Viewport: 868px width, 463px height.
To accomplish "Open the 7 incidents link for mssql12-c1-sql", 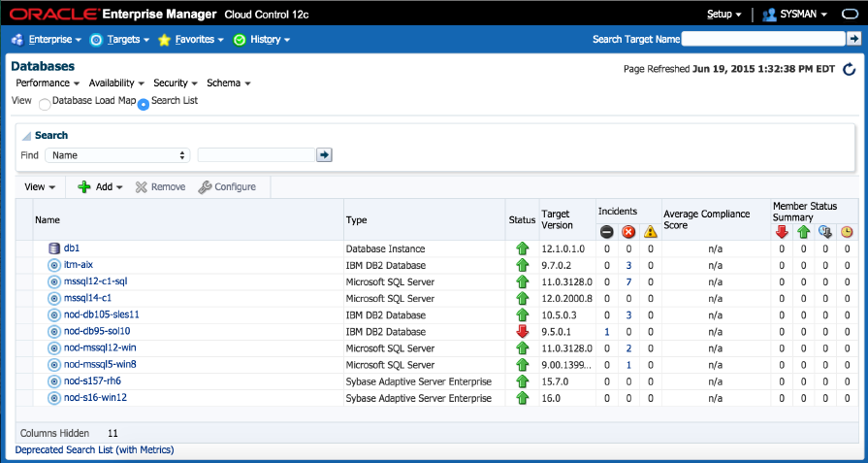I will point(628,281).
